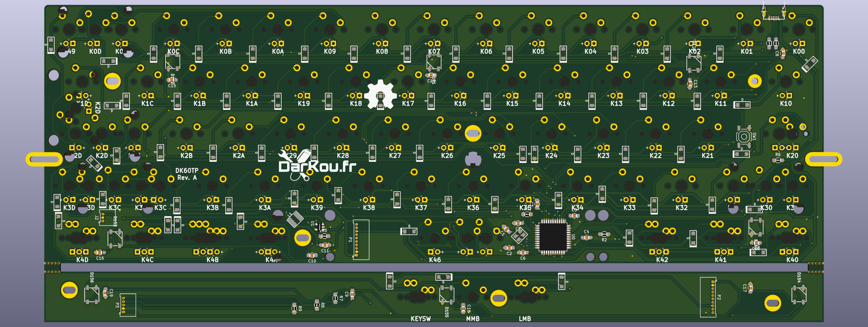
Task: Click the K2B switch label
Action: click(x=187, y=156)
